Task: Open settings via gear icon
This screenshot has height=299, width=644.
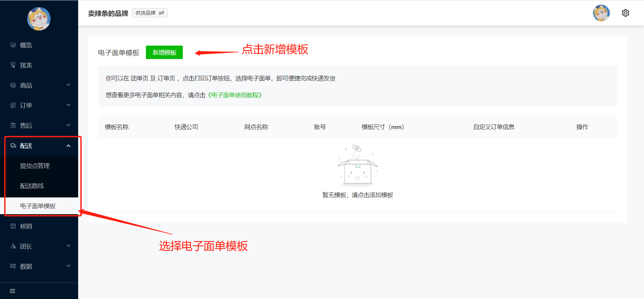Action: [626, 13]
